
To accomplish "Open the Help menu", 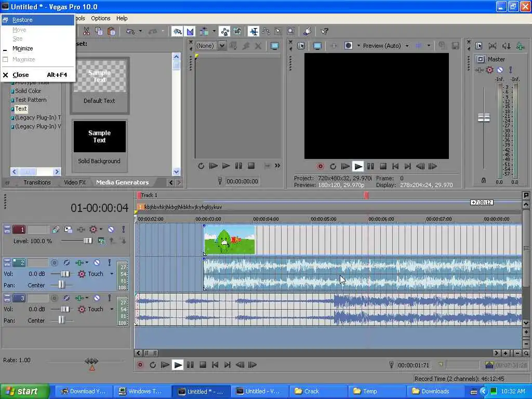I will click(122, 18).
